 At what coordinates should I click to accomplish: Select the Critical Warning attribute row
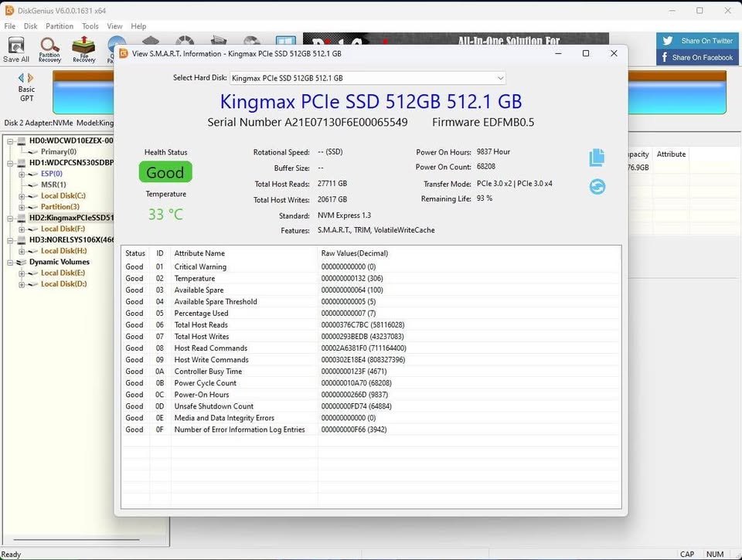(x=371, y=266)
